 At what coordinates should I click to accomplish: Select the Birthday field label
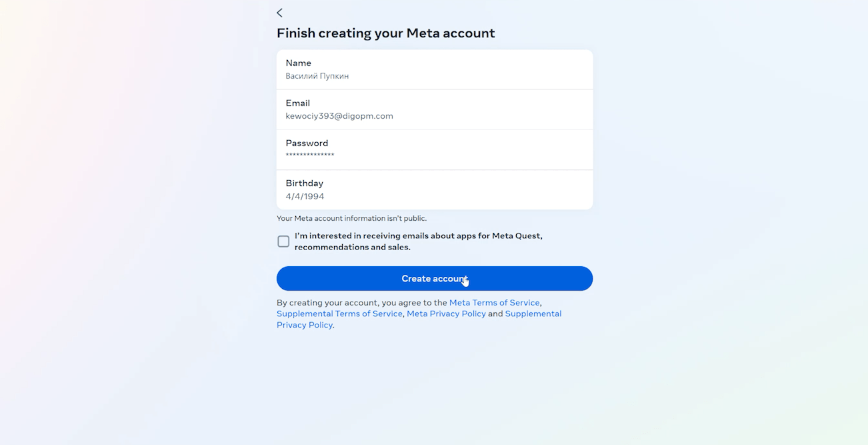304,183
